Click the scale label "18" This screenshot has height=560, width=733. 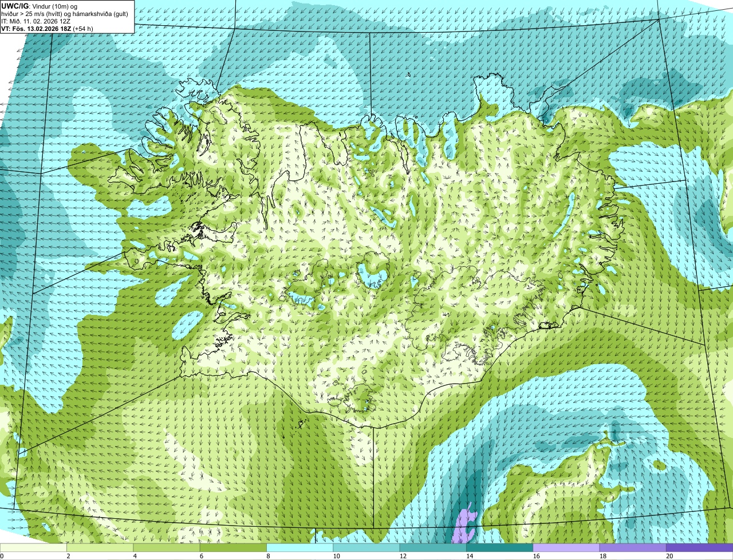[x=602, y=556]
